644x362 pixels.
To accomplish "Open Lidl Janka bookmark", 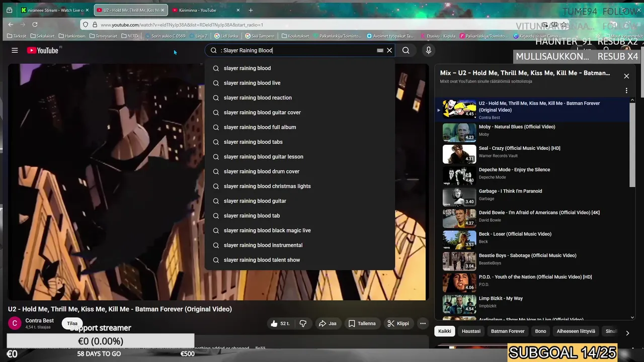I will pyautogui.click(x=226, y=36).
